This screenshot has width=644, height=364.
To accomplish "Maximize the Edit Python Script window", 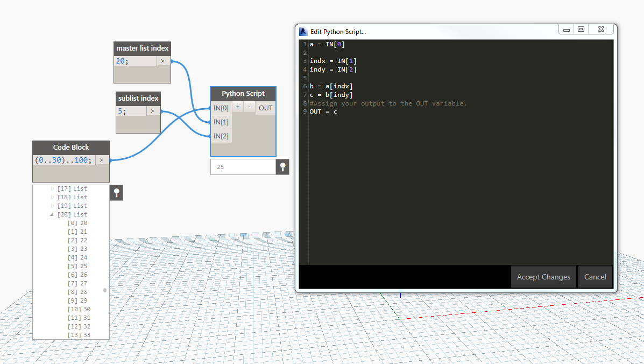I will [581, 30].
